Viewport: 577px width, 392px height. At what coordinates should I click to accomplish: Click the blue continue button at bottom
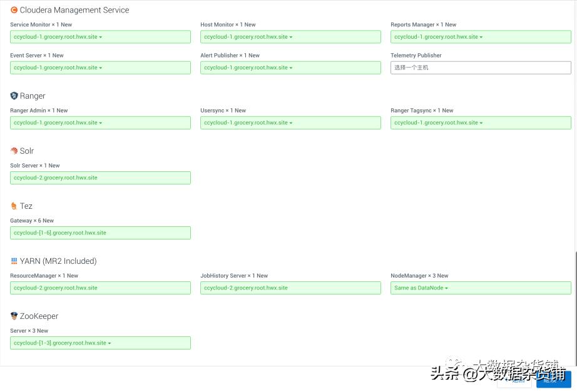[x=553, y=379]
